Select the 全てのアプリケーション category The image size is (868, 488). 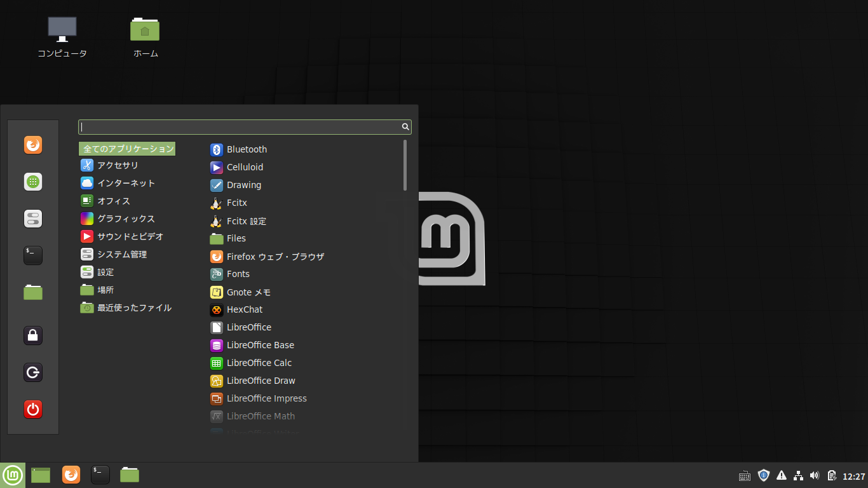tap(127, 149)
